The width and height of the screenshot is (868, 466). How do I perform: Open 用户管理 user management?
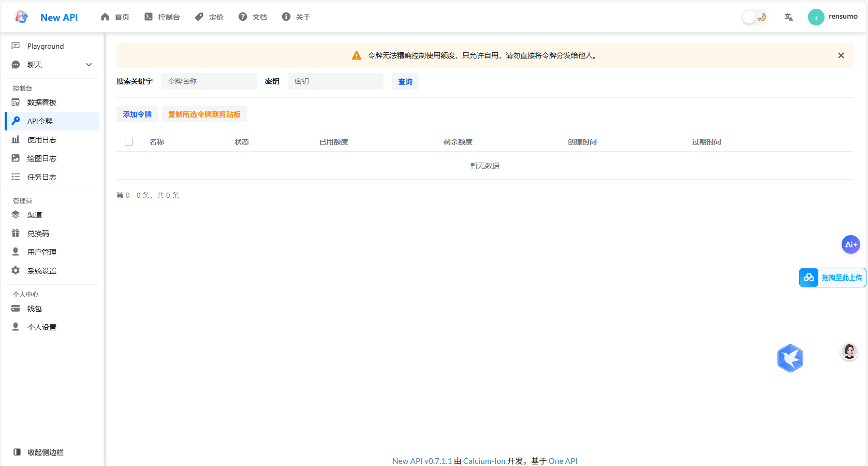point(42,252)
